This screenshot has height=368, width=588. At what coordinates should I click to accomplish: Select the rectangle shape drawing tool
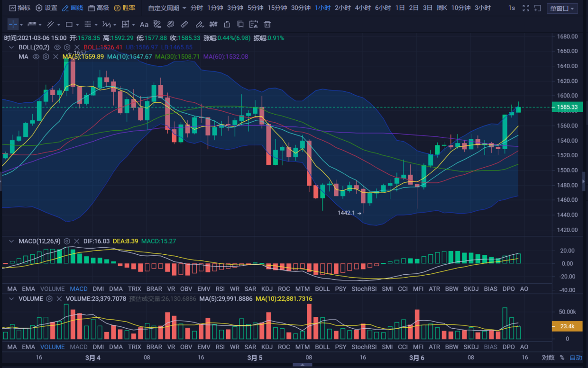click(x=69, y=24)
